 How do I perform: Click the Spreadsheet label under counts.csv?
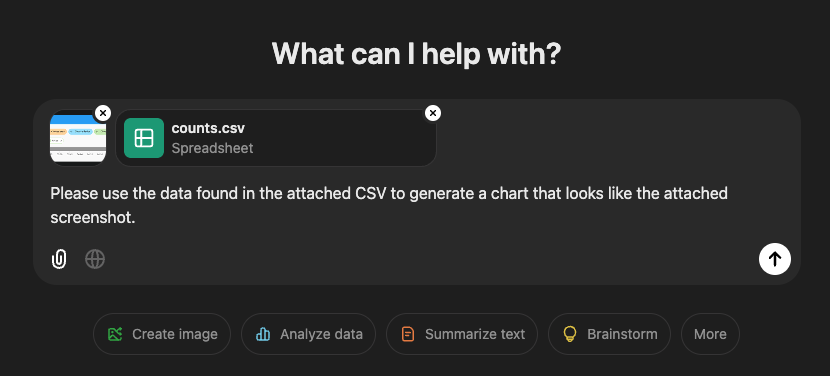[212, 148]
